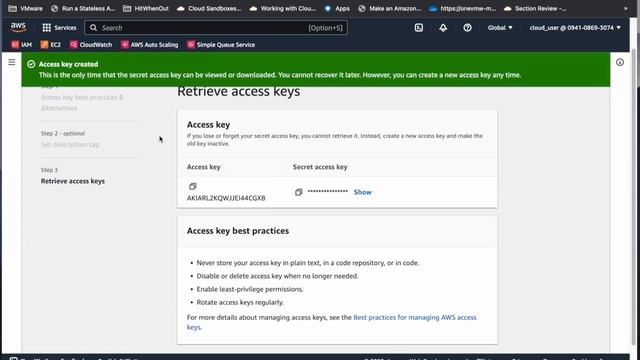Open the CloudWatch favorite shortcut

point(91,44)
